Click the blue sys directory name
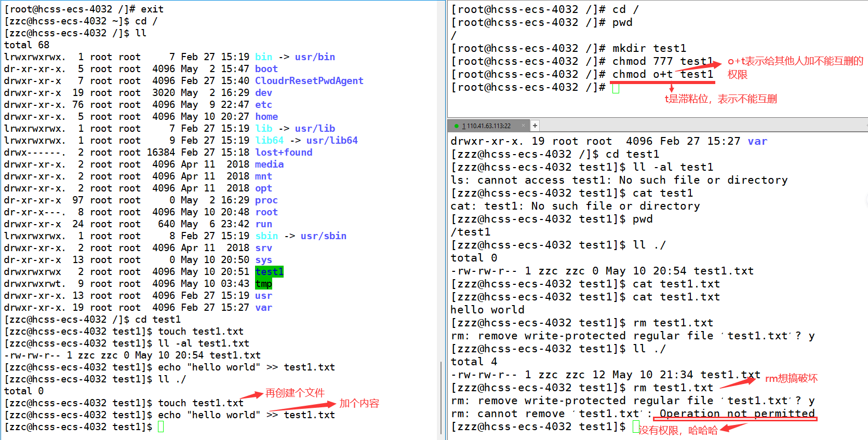 click(263, 260)
